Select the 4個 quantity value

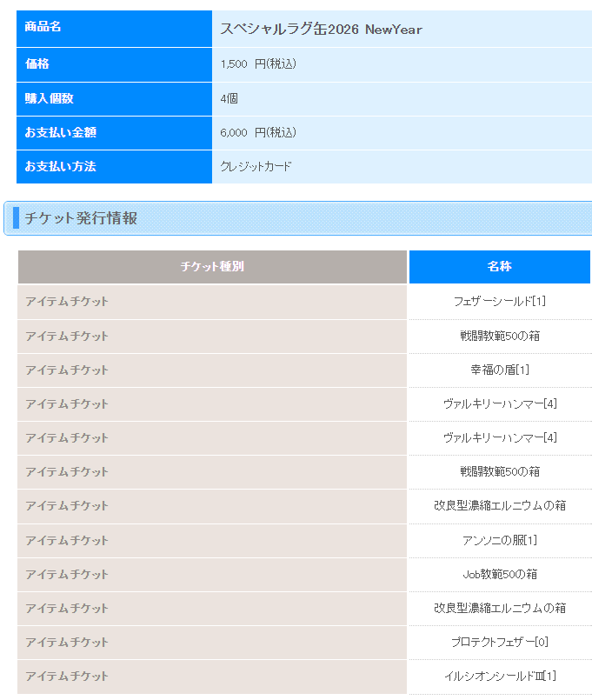pyautogui.click(x=229, y=99)
